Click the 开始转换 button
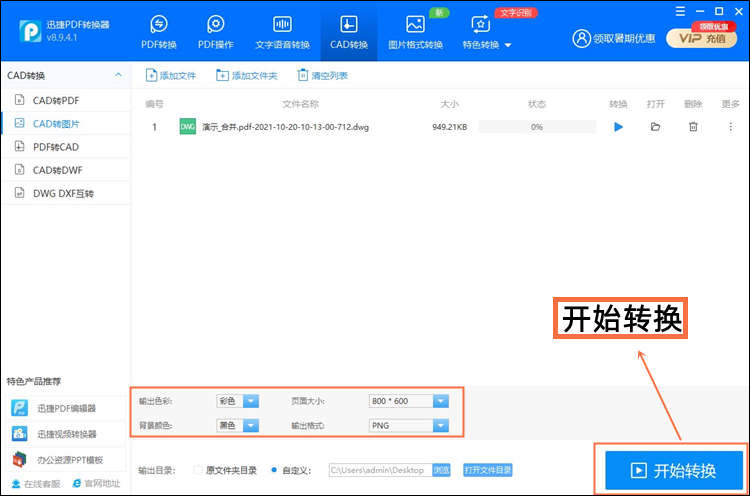 [x=673, y=471]
